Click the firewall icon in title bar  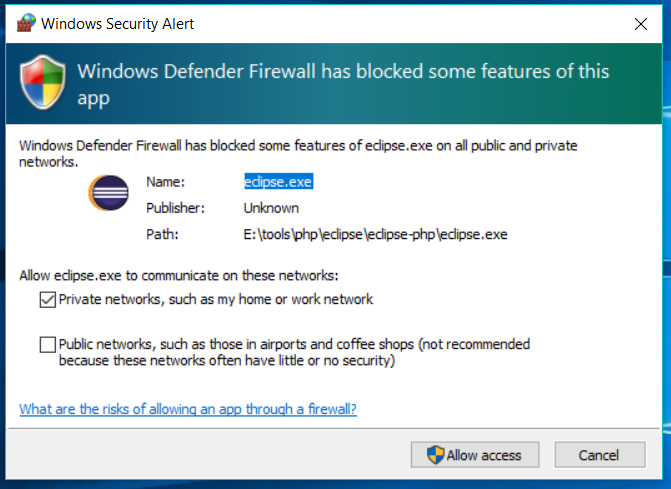point(26,23)
